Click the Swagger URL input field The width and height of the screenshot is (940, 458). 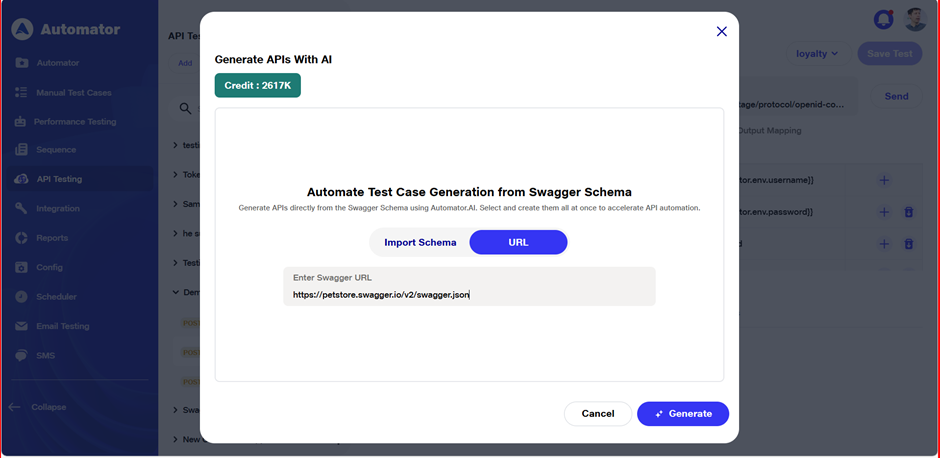[x=469, y=295]
